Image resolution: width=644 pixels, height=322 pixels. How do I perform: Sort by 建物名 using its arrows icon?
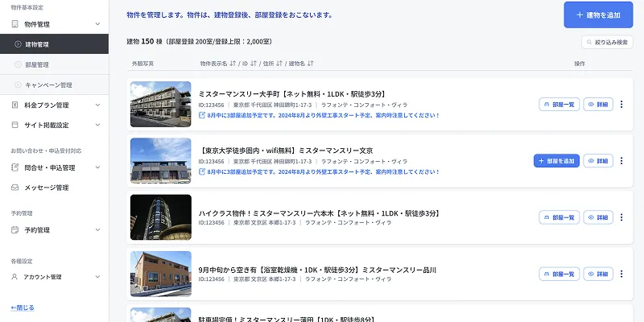311,64
